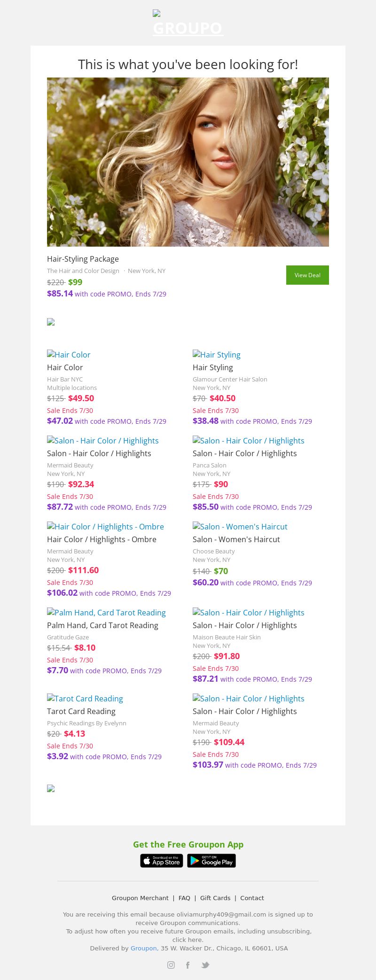The height and width of the screenshot is (980, 376).
Task: Click the Facebook icon in footer
Action: tap(188, 965)
